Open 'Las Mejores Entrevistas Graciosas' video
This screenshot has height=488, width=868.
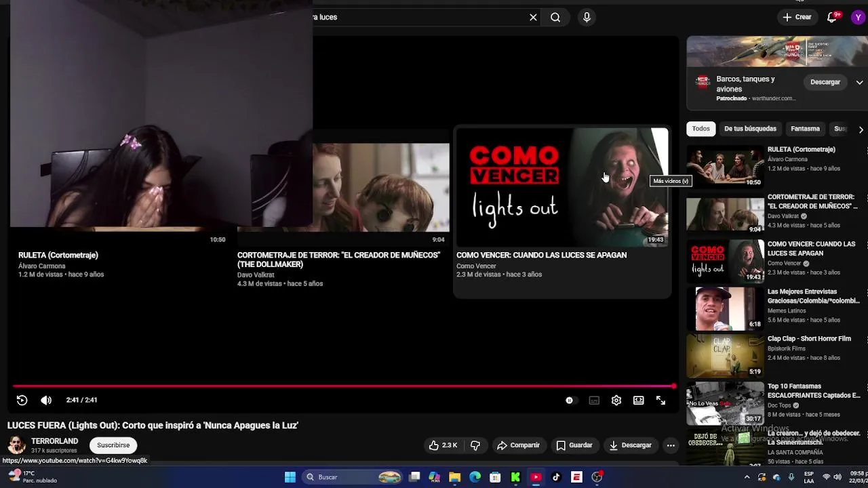[x=813, y=296]
